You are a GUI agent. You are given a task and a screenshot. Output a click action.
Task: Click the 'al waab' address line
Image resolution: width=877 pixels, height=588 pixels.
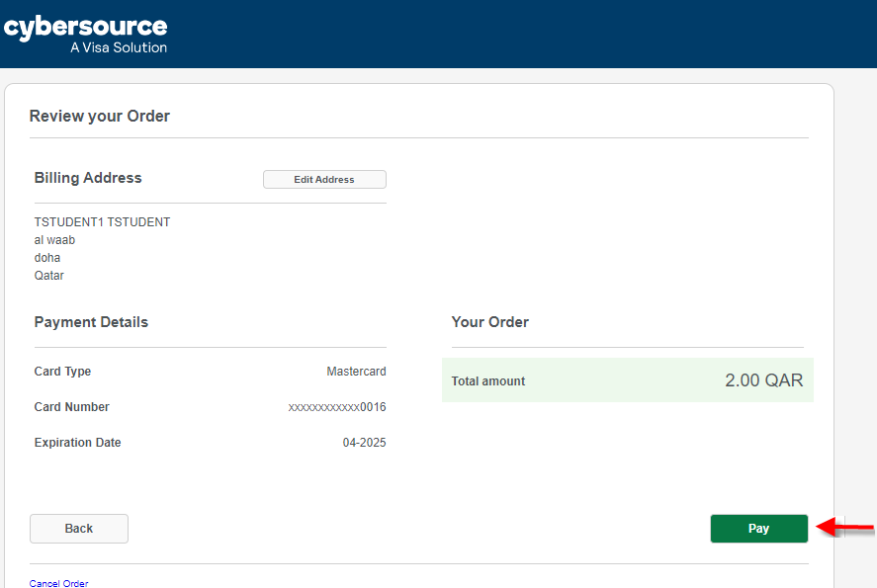[54, 240]
